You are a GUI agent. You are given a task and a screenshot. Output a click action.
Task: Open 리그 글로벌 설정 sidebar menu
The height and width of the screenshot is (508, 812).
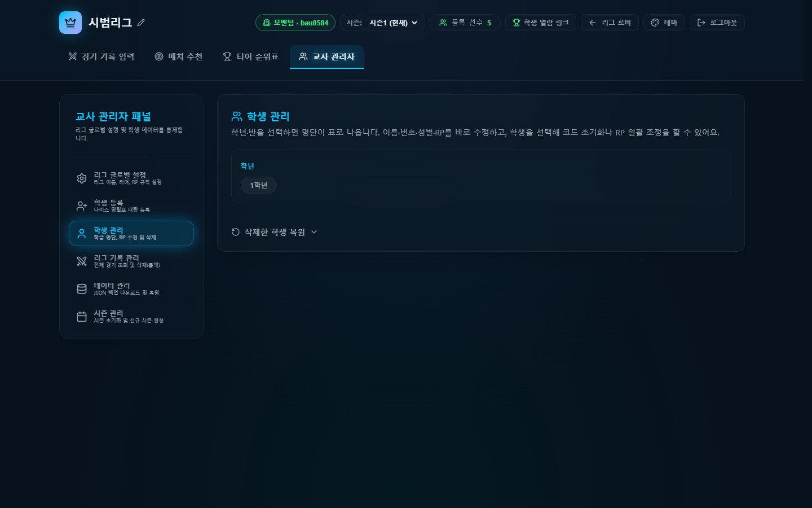click(131, 178)
